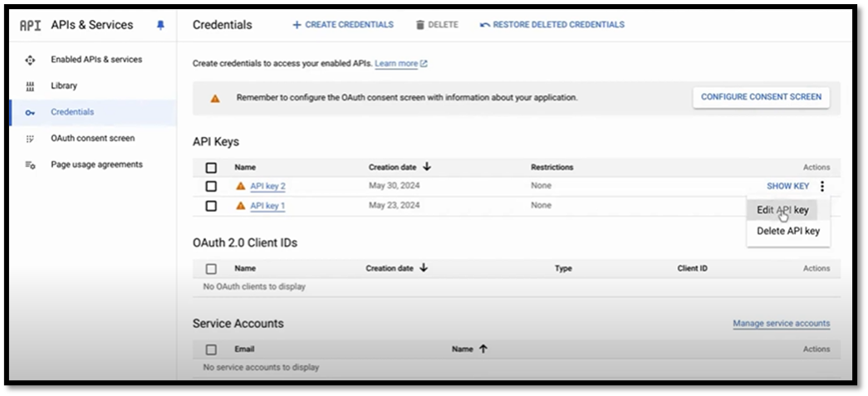Check the box for API key 1
The image size is (868, 396).
click(211, 206)
